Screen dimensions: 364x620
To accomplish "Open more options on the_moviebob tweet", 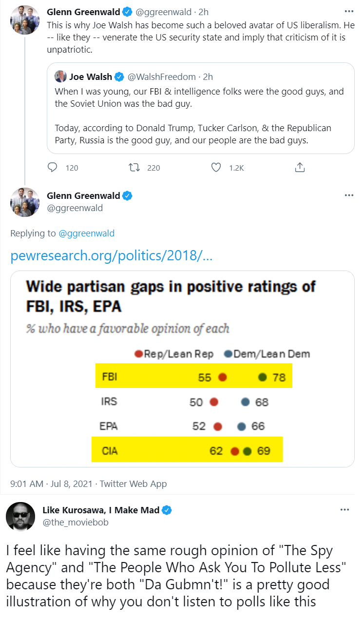I will click(x=345, y=510).
